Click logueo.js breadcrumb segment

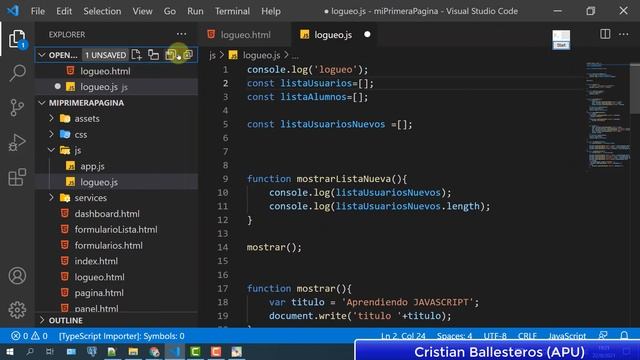point(262,55)
